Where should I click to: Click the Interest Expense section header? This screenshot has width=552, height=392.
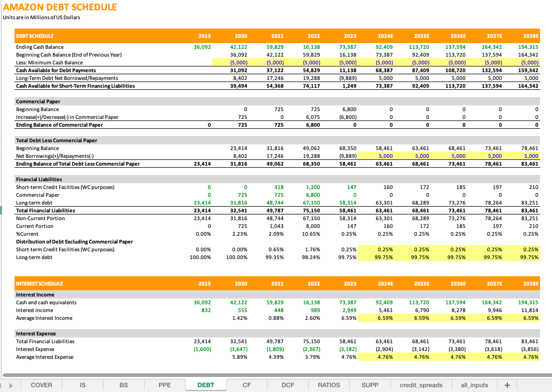tap(36, 334)
